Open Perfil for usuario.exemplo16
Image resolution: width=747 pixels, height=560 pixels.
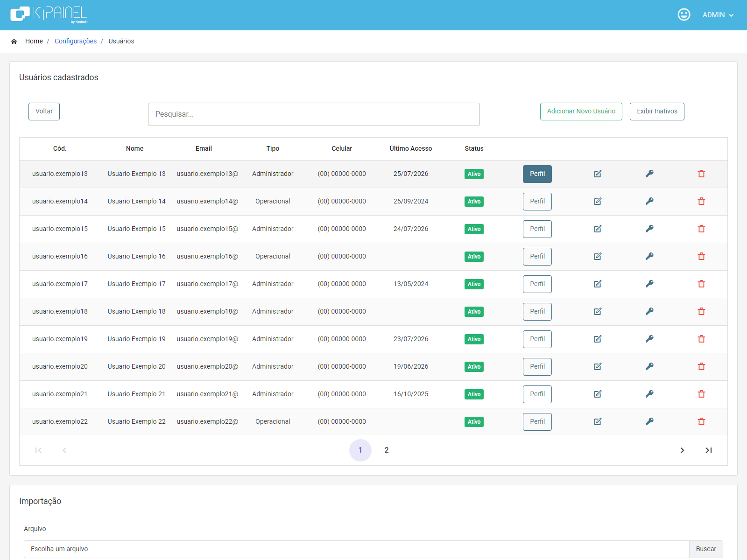point(537,256)
